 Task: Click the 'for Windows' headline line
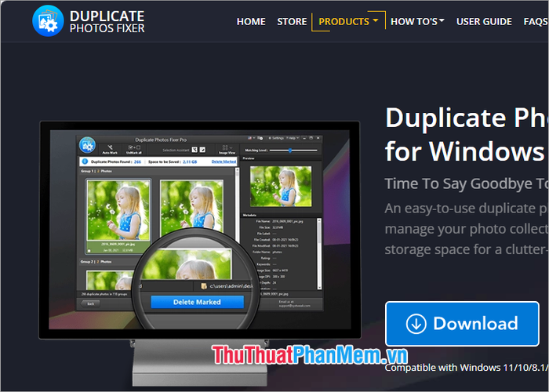click(x=464, y=151)
